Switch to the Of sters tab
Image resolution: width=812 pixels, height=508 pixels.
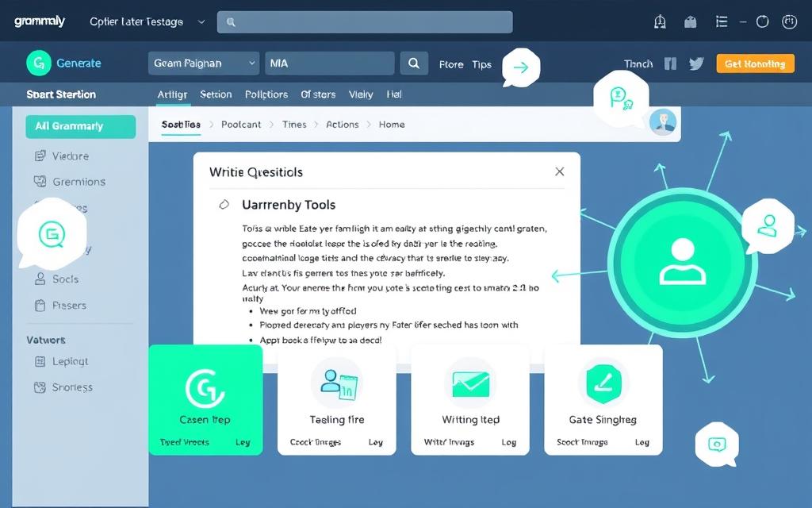(318, 94)
